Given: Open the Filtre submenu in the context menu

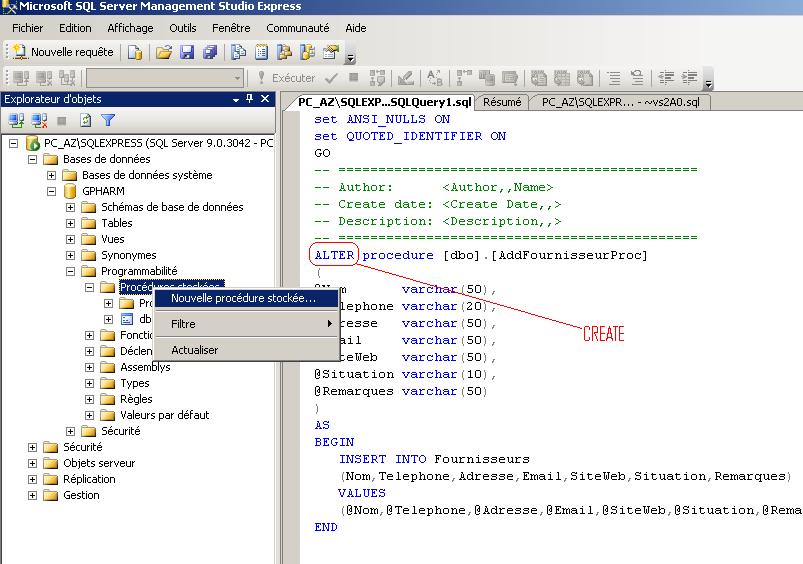Looking at the screenshot, I should click(x=246, y=324).
